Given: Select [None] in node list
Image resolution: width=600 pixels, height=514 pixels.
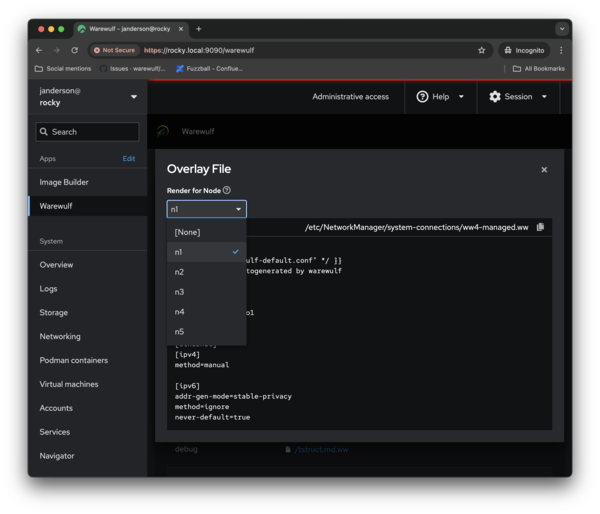Looking at the screenshot, I should [207, 232].
